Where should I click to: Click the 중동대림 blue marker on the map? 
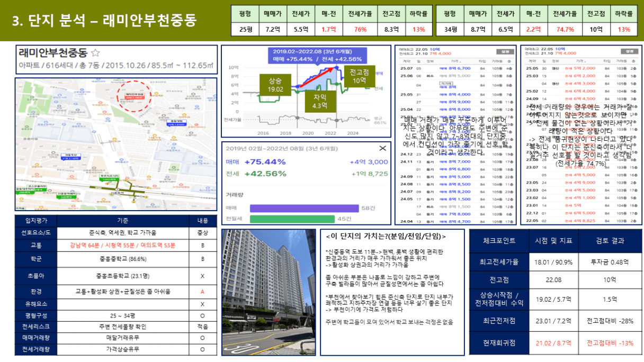pos(176,122)
